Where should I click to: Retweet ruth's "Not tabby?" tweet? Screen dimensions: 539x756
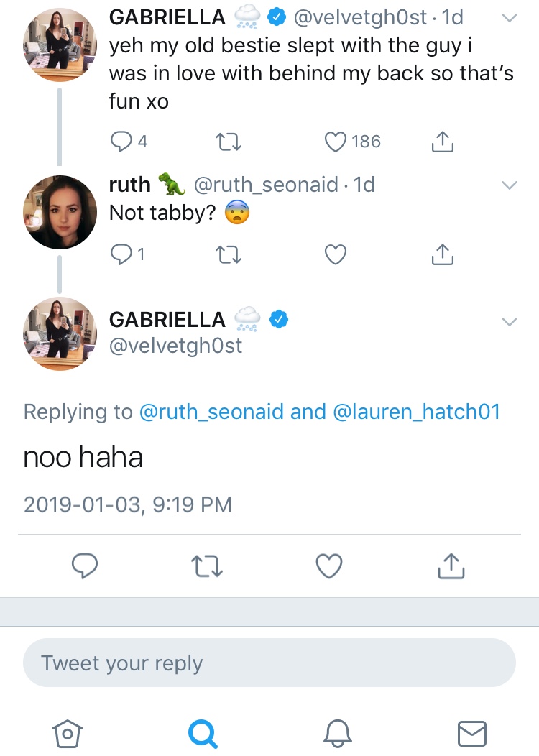[228, 254]
